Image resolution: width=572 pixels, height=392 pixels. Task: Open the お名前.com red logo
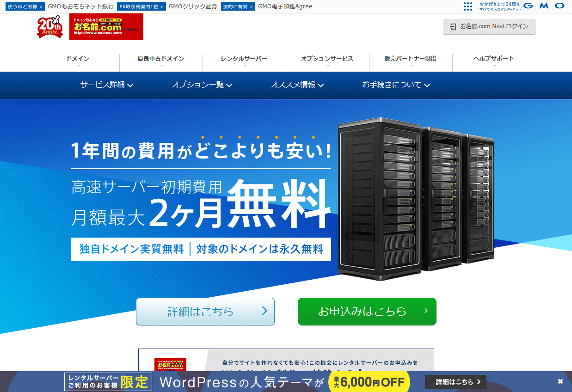point(106,27)
